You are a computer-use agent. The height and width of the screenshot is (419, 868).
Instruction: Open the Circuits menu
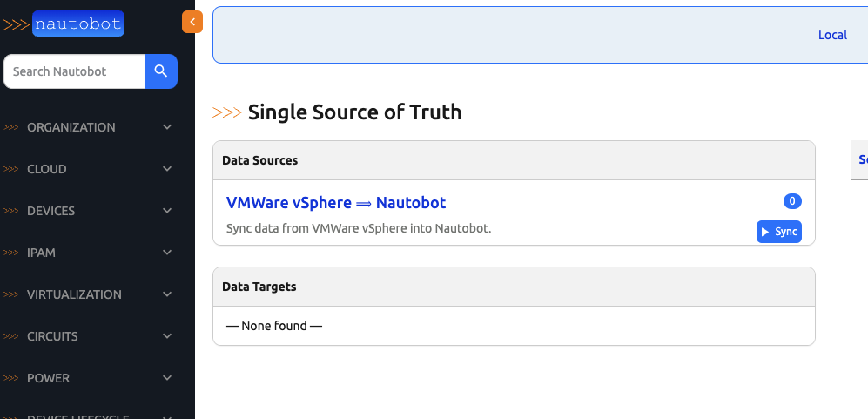(52, 336)
